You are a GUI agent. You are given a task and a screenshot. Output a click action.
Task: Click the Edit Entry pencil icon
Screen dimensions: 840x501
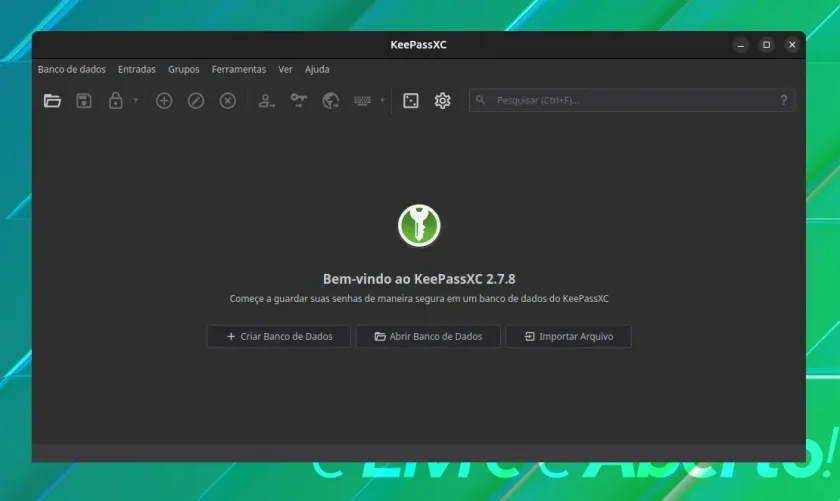(x=196, y=101)
